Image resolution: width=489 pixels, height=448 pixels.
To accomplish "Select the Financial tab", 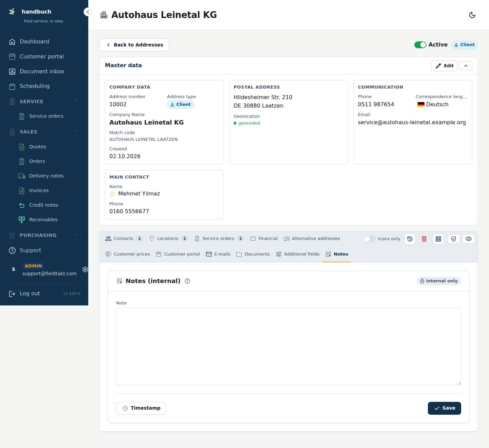I will (x=264, y=239).
